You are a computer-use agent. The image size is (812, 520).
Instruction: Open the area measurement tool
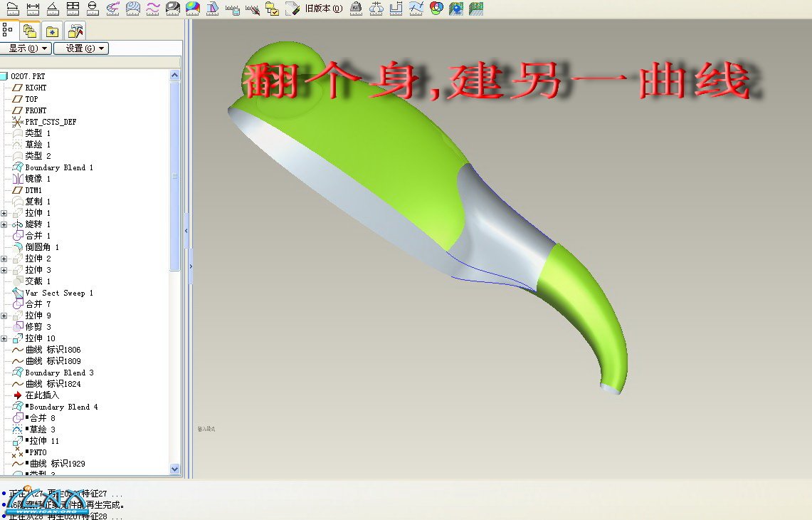tap(73, 9)
